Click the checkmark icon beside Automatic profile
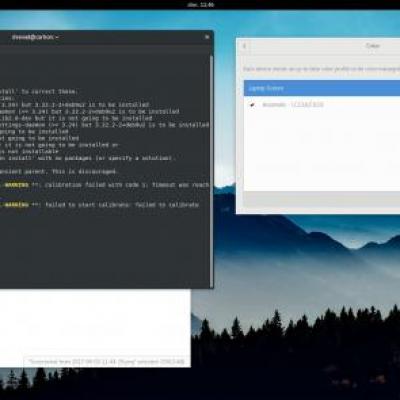This screenshot has height=400, width=400. (253, 105)
